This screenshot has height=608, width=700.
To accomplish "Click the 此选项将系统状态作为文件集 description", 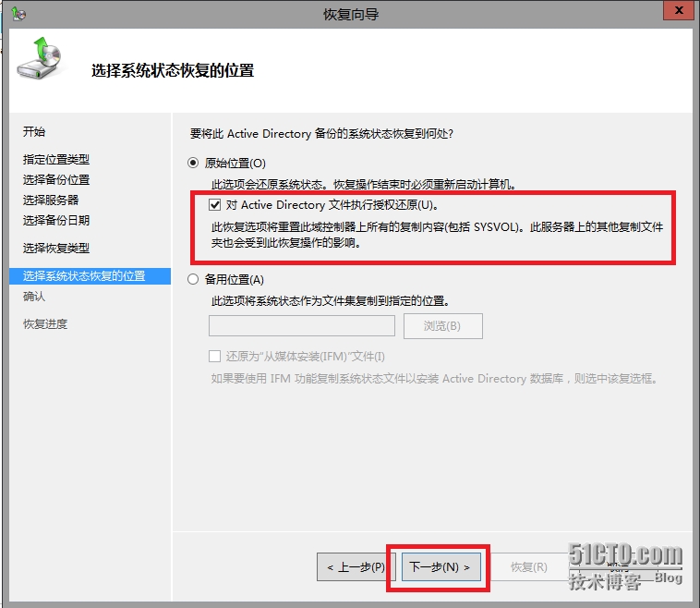I will pos(330,300).
